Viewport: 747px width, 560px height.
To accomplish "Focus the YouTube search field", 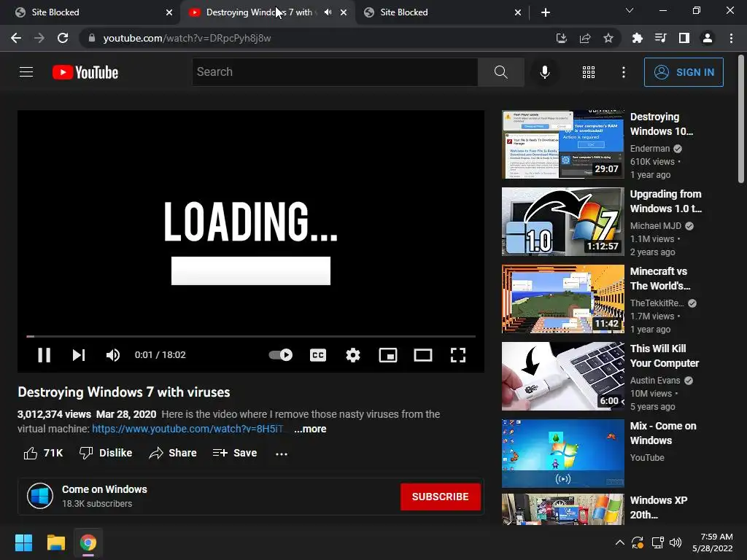I will (335, 72).
